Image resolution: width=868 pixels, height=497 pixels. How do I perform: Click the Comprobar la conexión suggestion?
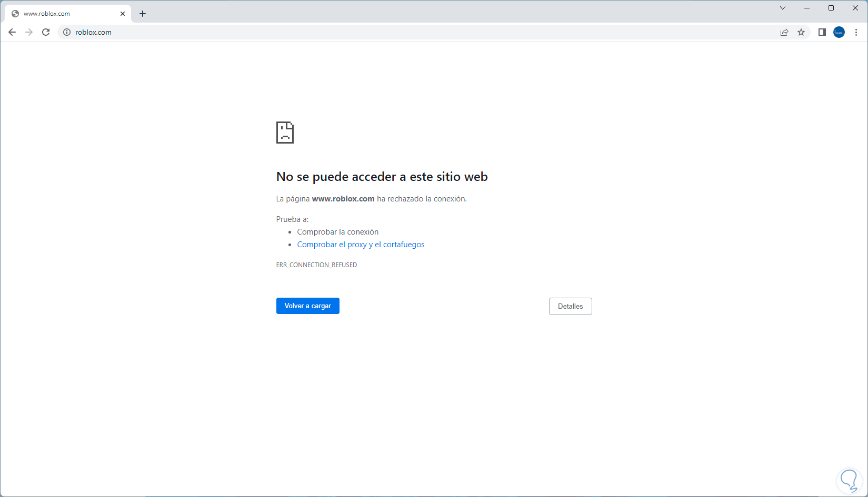point(338,232)
